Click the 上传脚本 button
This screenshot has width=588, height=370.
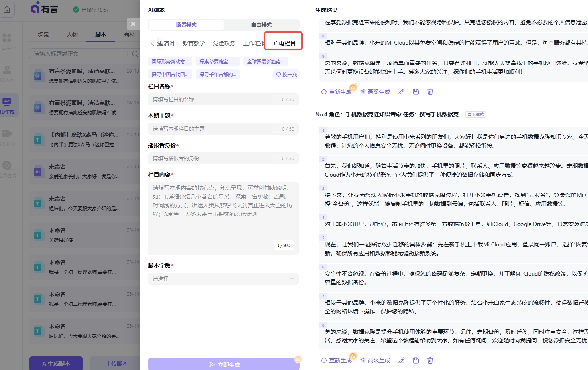click(x=116, y=363)
